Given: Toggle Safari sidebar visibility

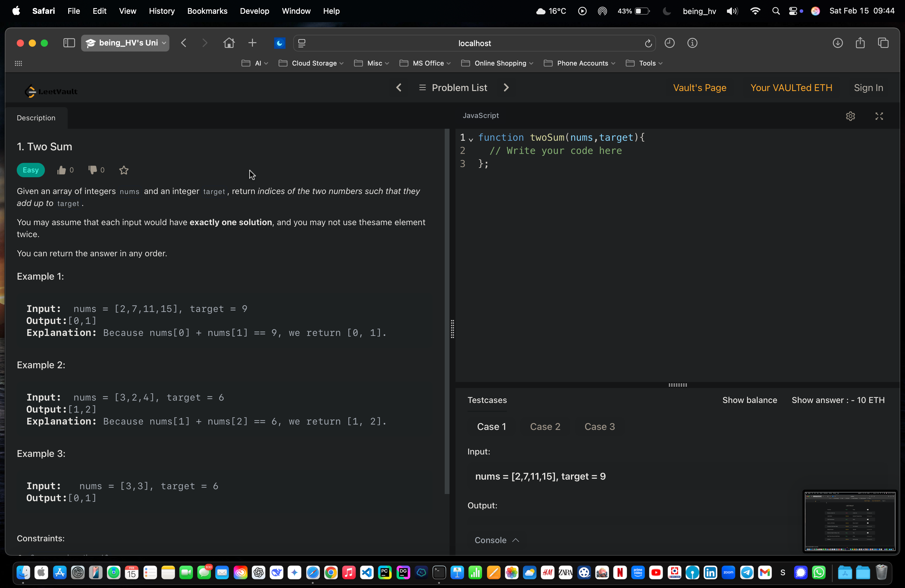Looking at the screenshot, I should click(x=69, y=43).
